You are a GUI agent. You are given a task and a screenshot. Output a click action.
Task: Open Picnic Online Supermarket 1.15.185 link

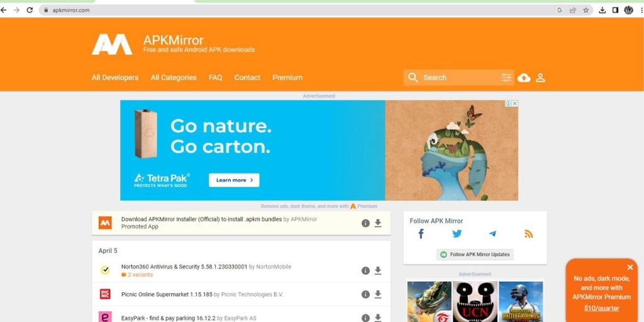(x=167, y=294)
